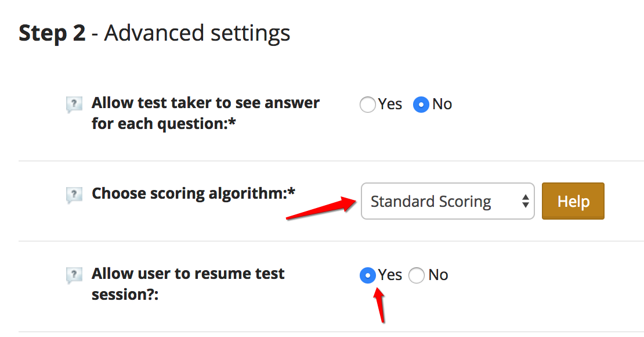Enable Yes radio for resuming test session
This screenshot has height=337, width=644.
[368, 275]
